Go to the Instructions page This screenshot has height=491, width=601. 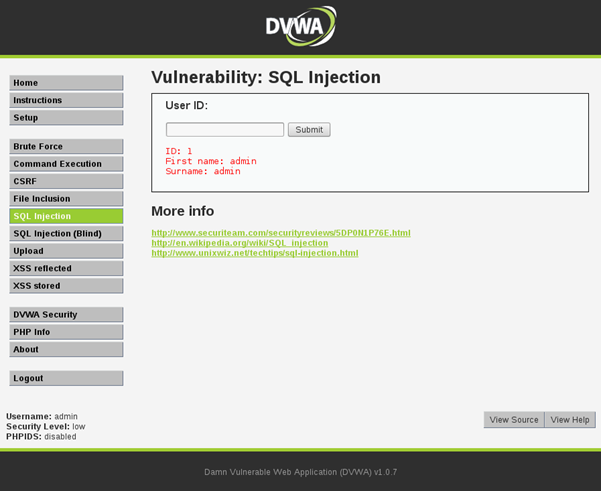tap(66, 100)
